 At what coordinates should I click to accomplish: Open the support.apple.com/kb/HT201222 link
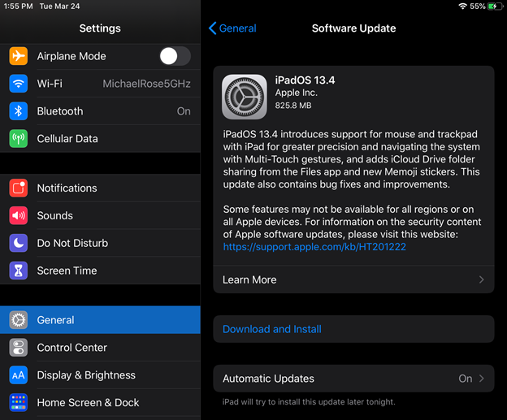314,247
